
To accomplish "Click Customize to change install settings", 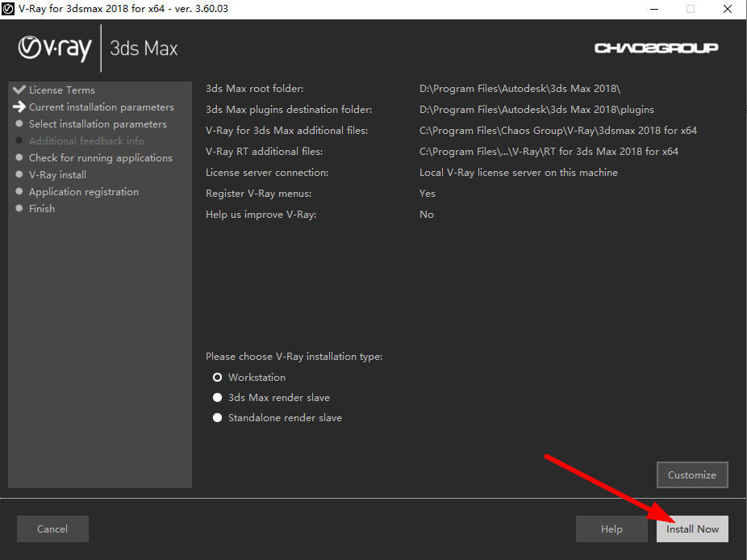I will pos(692,474).
